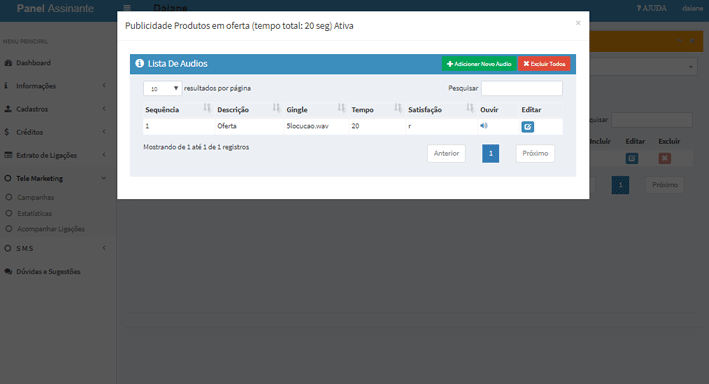The width and height of the screenshot is (709, 384).
Task: Click background Próximo pagination button
Action: point(665,185)
